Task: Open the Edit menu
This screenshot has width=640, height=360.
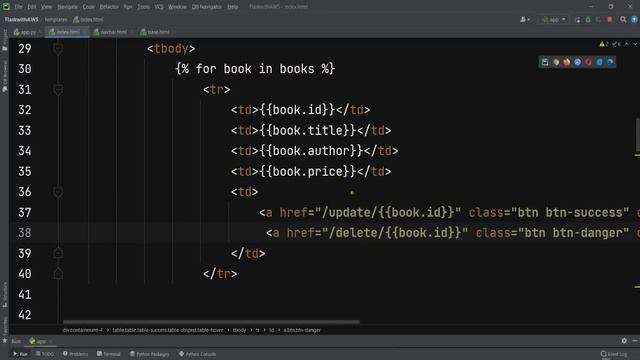Action: 32,7
